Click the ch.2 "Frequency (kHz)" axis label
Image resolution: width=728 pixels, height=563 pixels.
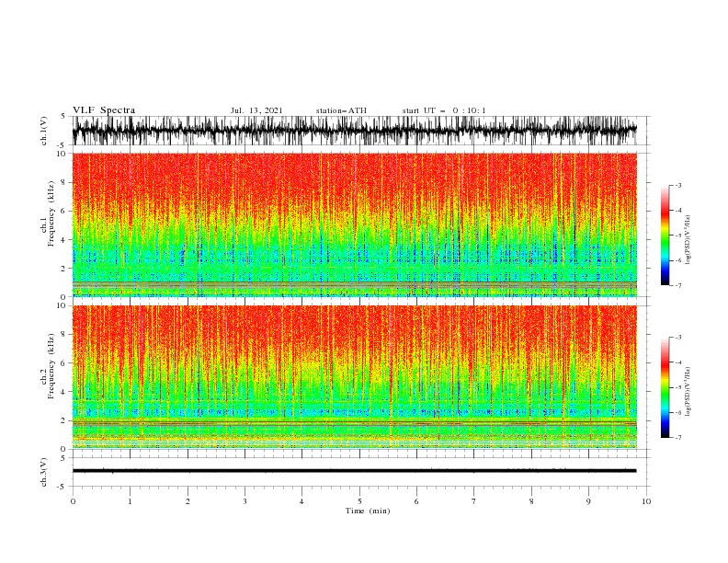(x=51, y=366)
